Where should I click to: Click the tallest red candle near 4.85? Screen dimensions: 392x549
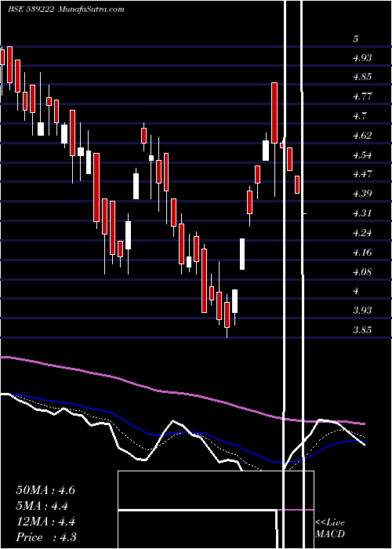click(x=274, y=113)
